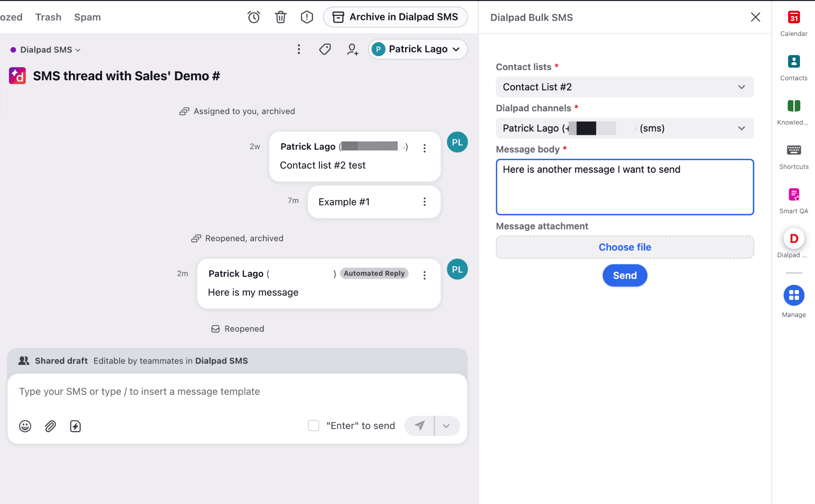Click the blue Send button

[625, 275]
